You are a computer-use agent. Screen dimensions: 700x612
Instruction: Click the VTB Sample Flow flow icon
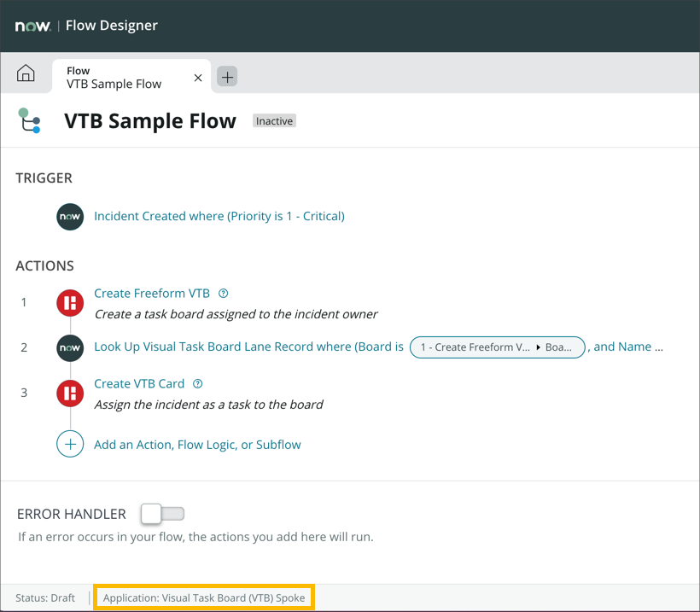(x=29, y=120)
